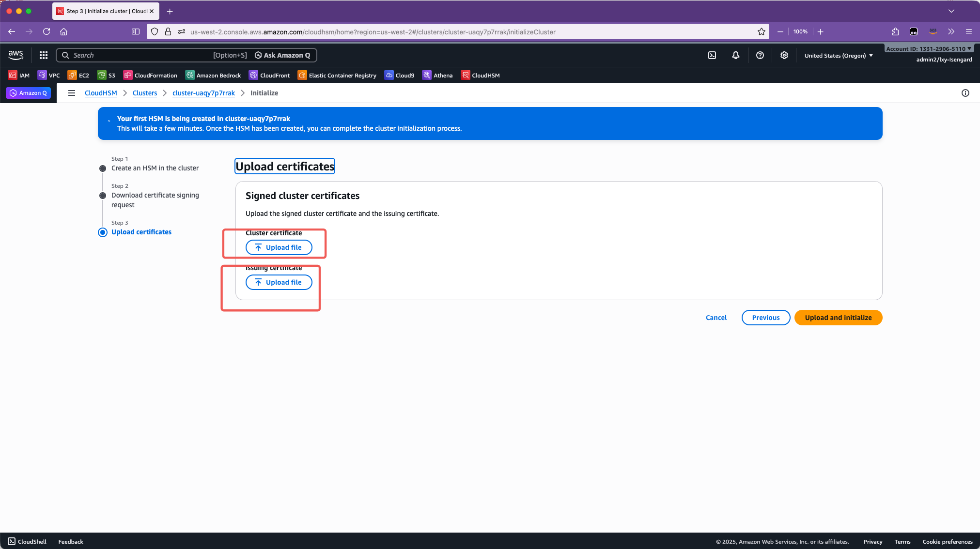Click the AWS logo home icon
The height and width of the screenshot is (549, 980).
click(16, 55)
